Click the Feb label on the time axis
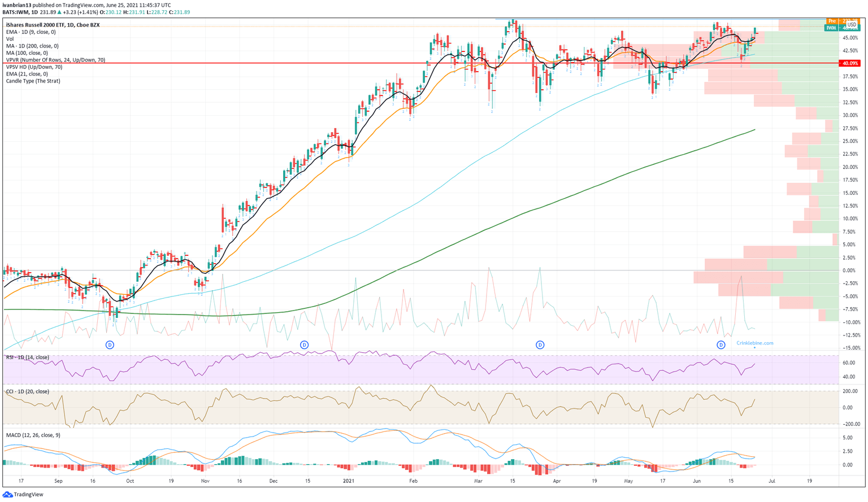 click(413, 481)
